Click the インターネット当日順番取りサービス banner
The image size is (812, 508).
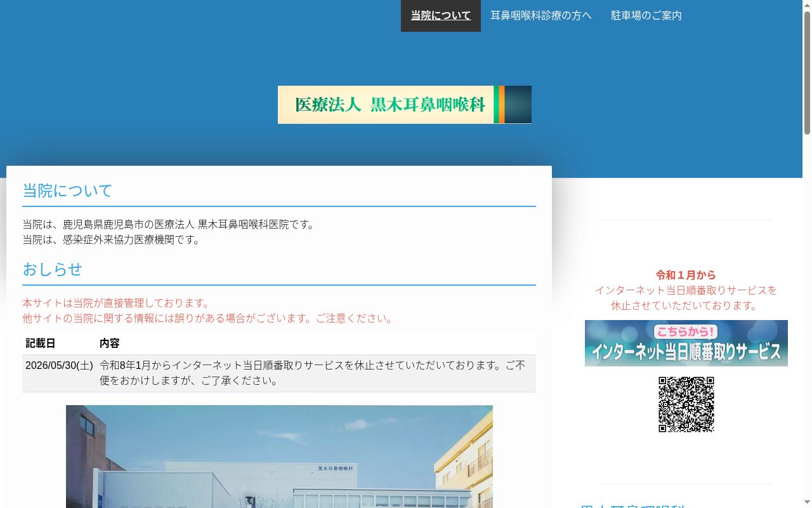[x=686, y=343]
